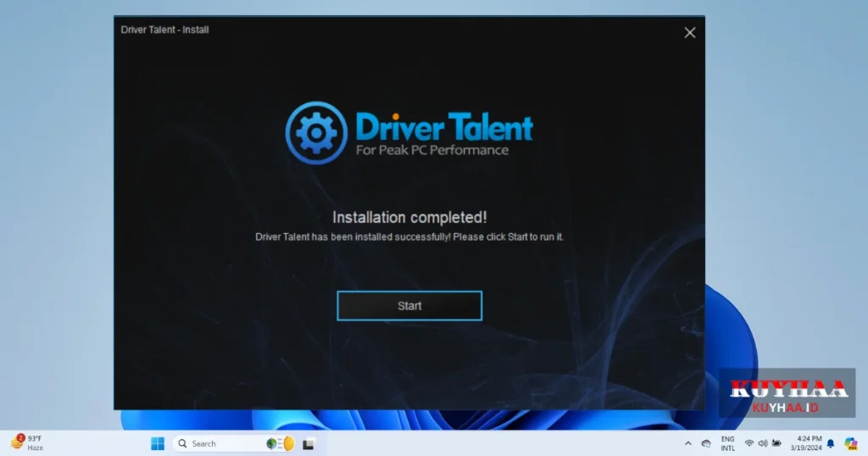
Task: Open the clock showing 4:24 PM
Action: 806,443
